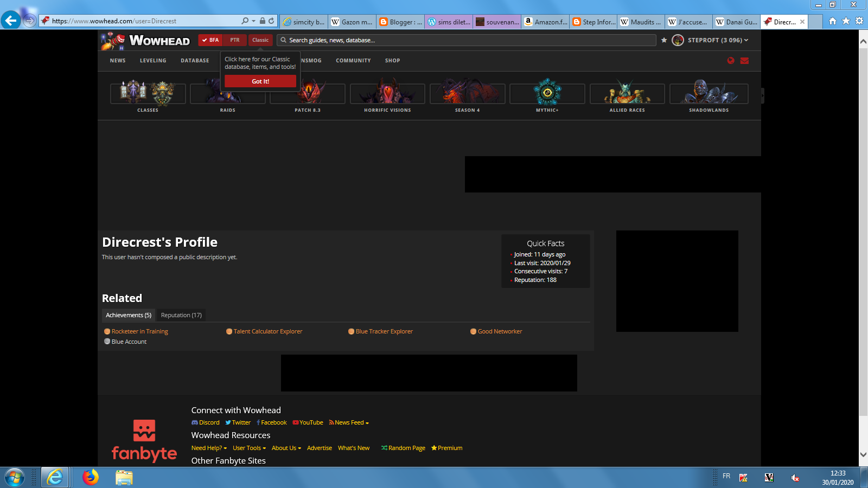Image resolution: width=868 pixels, height=488 pixels.
Task: Open the Shop menu
Action: click(392, 61)
